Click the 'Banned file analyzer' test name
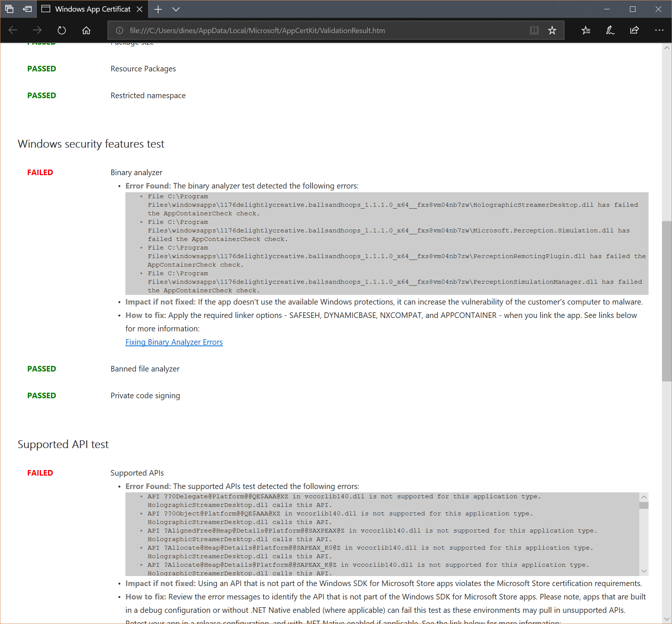The image size is (672, 624). pos(145,369)
